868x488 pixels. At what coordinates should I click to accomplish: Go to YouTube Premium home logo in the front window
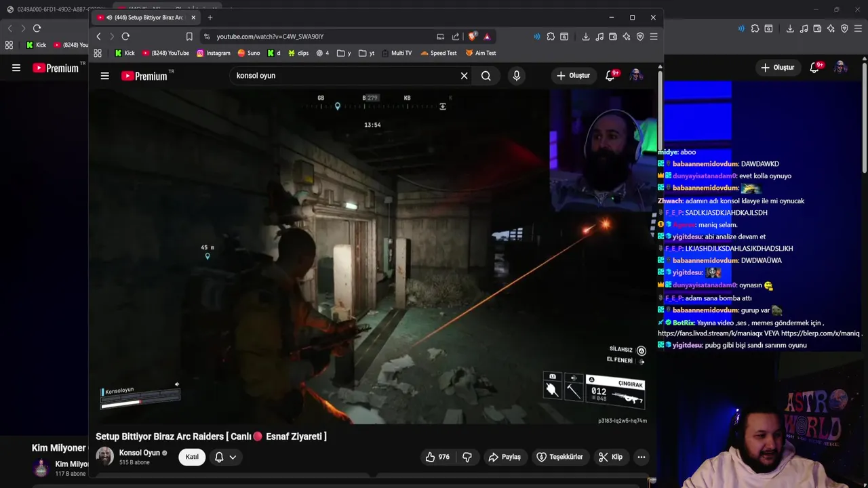coord(144,76)
